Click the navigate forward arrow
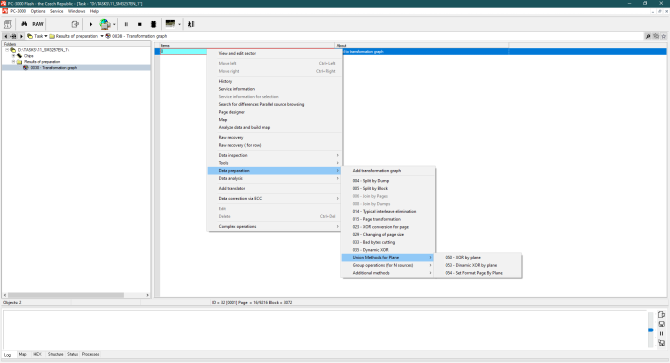This screenshot has width=670, height=363. pos(21,36)
